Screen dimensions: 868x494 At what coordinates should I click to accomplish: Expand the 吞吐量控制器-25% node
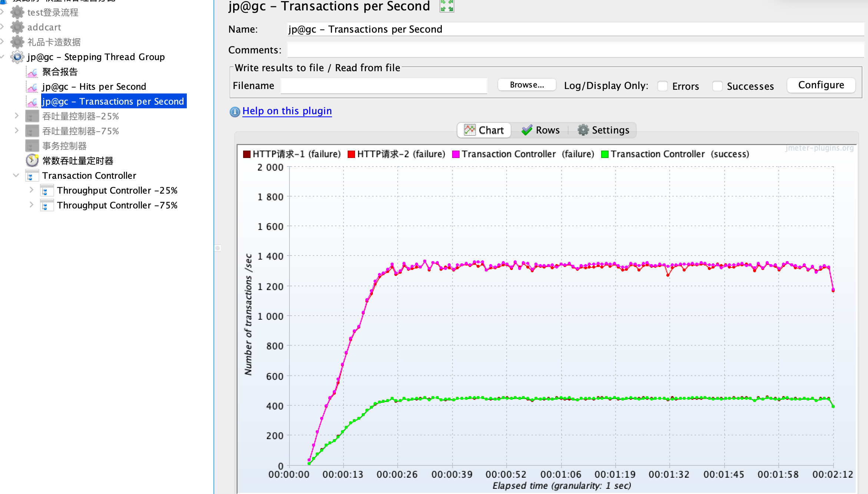[16, 116]
